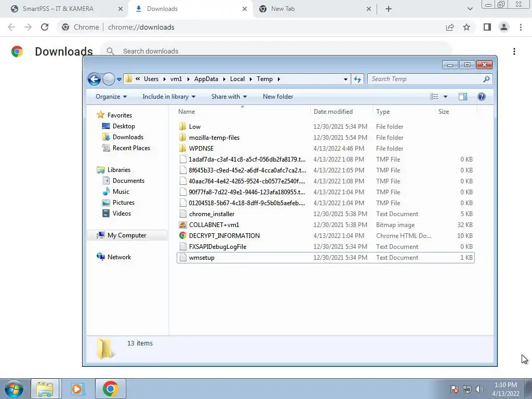Click the refresh button in Explorer address bar

click(357, 79)
